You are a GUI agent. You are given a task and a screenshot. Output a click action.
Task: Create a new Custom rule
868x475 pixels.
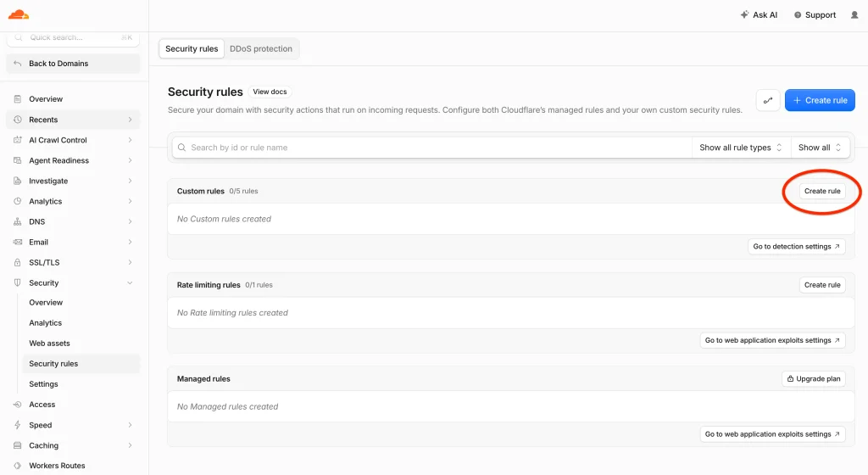[x=822, y=191]
